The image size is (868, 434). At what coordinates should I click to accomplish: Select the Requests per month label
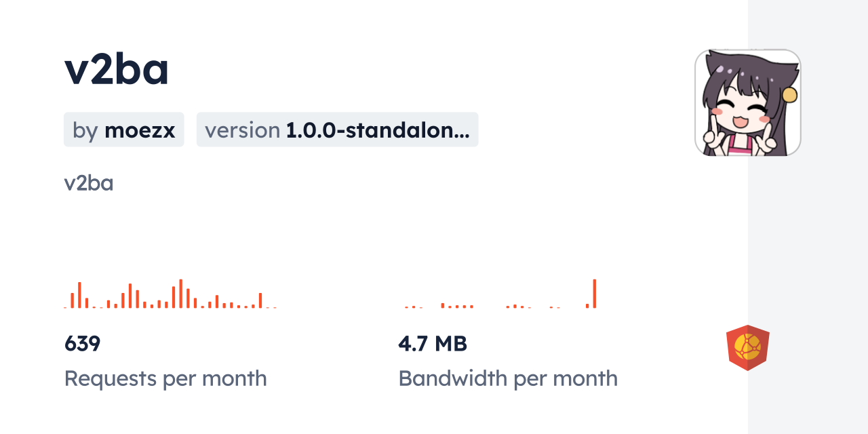165,378
